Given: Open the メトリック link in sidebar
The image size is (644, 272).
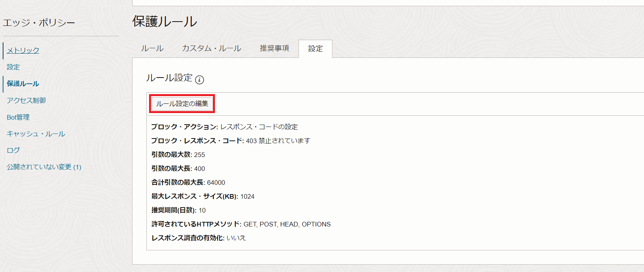Looking at the screenshot, I should point(23,51).
